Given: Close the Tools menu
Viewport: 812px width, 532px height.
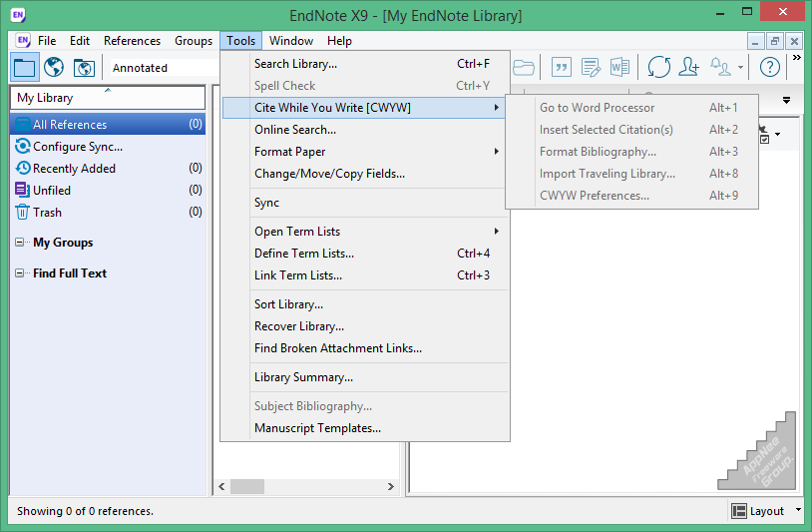Looking at the screenshot, I should 240,40.
